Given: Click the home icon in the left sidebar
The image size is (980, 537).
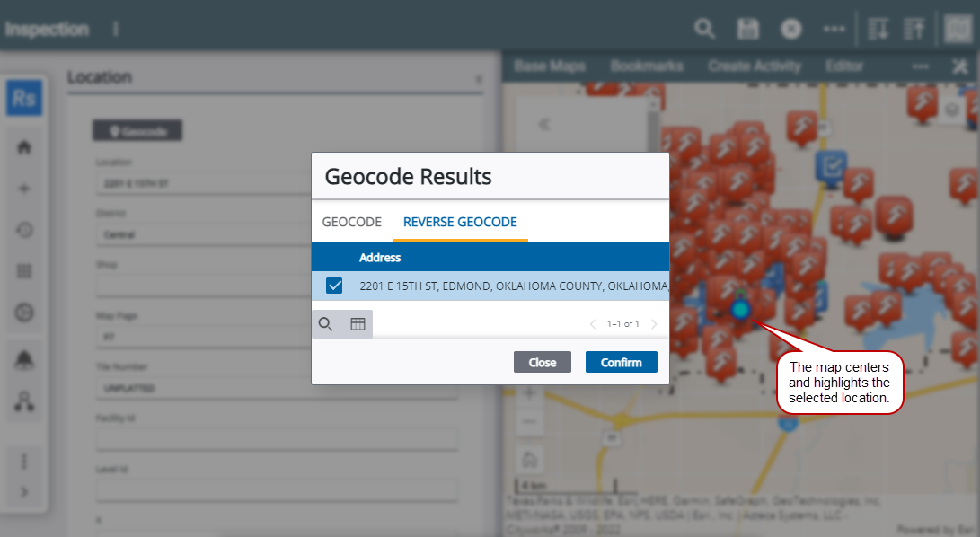Looking at the screenshot, I should click(x=24, y=145).
